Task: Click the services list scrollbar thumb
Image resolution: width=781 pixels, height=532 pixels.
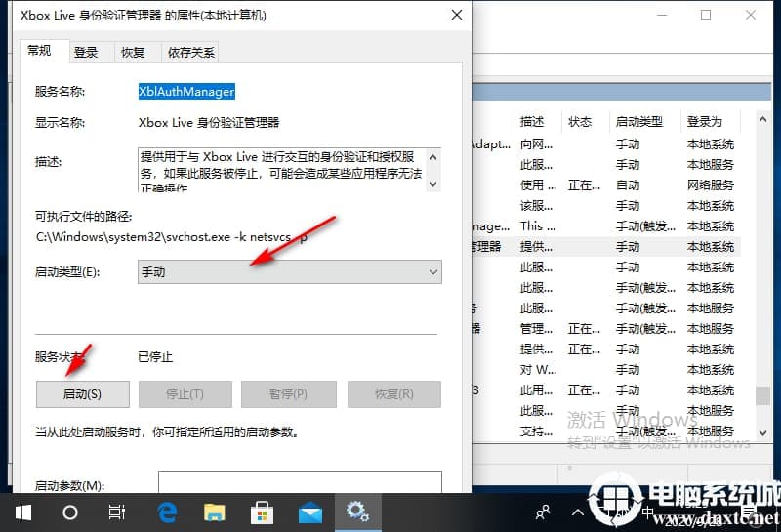Action: tap(762, 396)
